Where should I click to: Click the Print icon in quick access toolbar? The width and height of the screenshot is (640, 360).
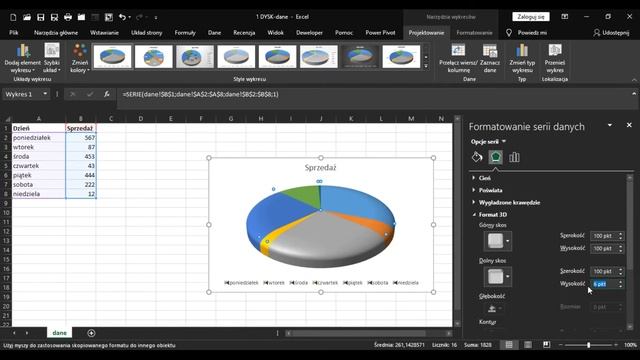tap(68, 17)
